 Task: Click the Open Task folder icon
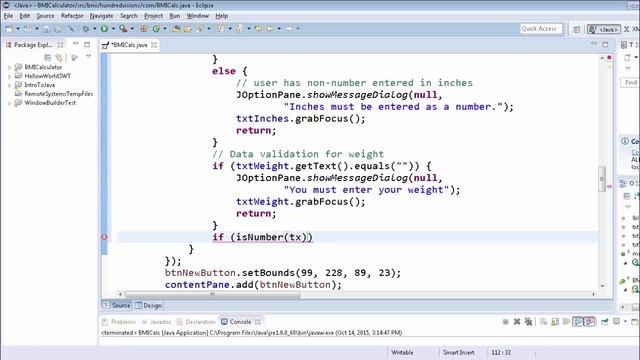click(187, 29)
